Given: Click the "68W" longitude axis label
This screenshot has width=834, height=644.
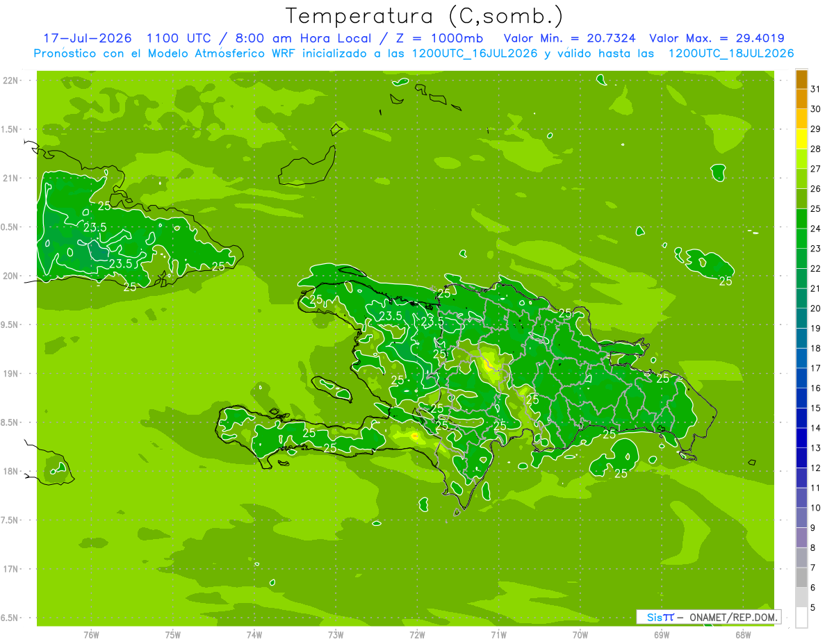Looking at the screenshot, I should 743,634.
